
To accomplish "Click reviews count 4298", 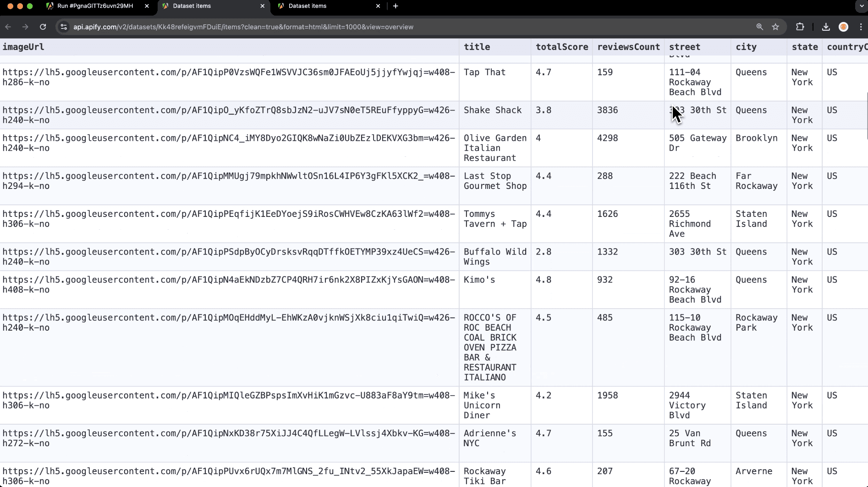I will point(607,138).
